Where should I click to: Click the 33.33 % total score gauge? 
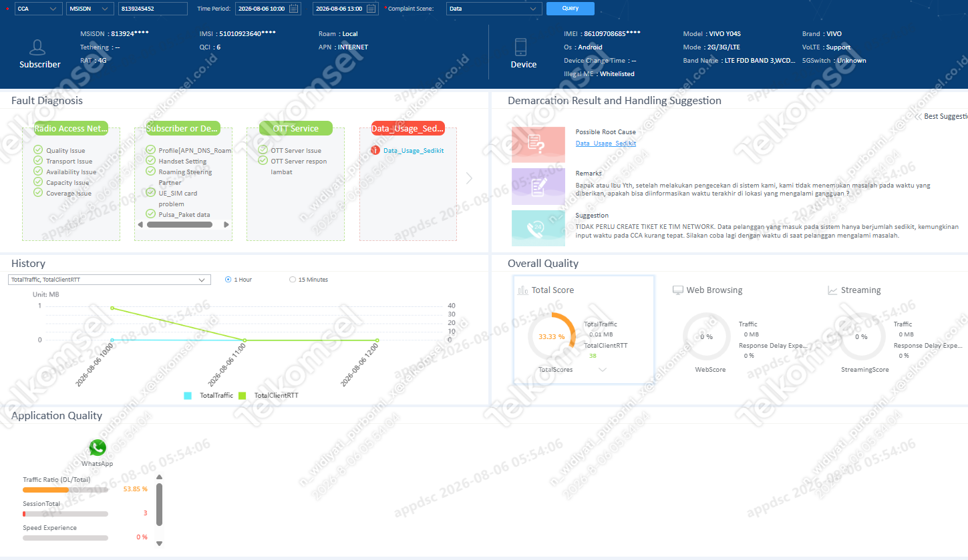[552, 336]
